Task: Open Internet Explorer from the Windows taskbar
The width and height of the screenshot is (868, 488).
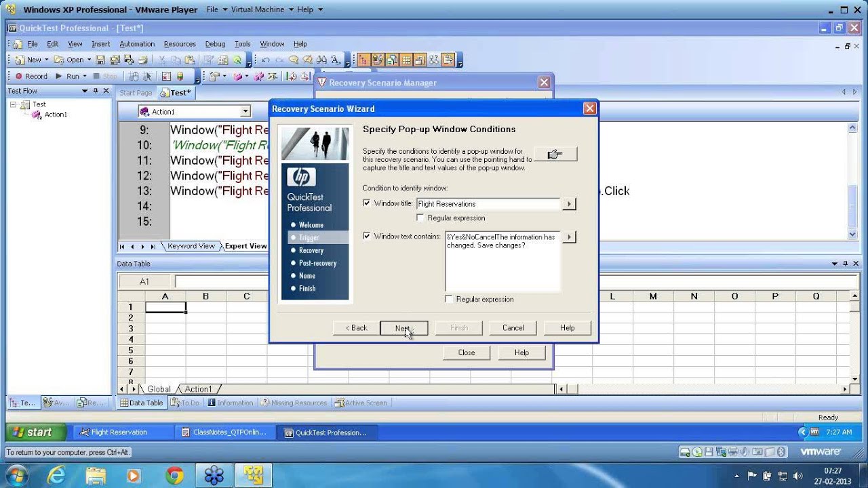Action: (56, 476)
